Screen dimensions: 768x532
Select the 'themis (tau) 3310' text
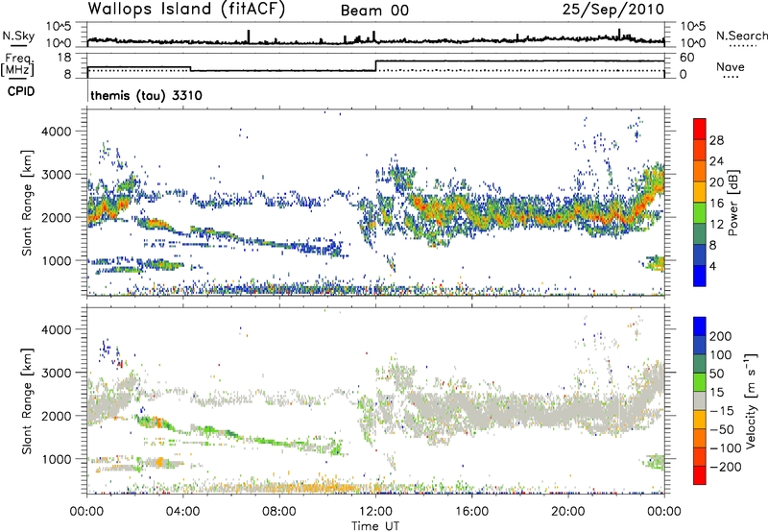pyautogui.click(x=147, y=95)
